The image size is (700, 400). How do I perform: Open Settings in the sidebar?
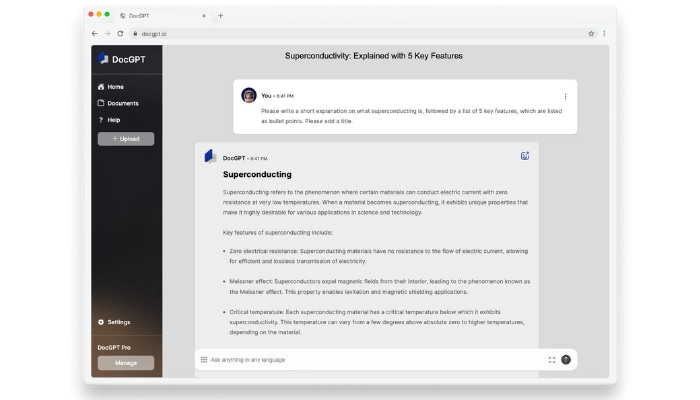point(114,322)
